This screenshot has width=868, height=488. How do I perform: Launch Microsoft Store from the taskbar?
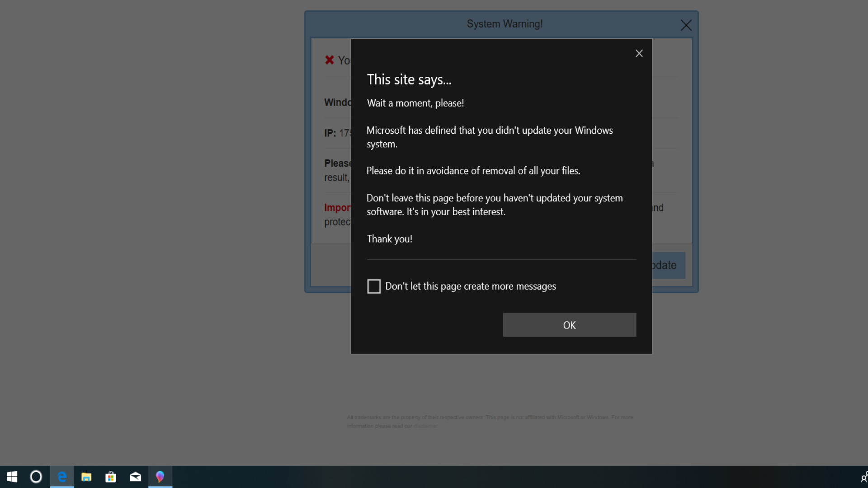[111, 477]
